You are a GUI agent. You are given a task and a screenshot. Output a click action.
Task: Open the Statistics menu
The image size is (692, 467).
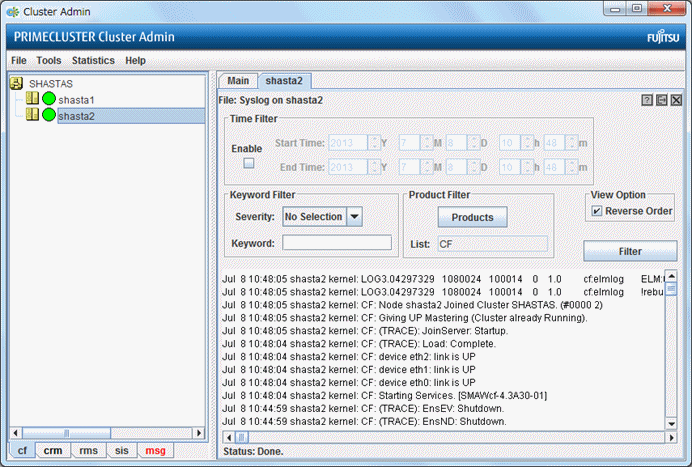coord(93,60)
